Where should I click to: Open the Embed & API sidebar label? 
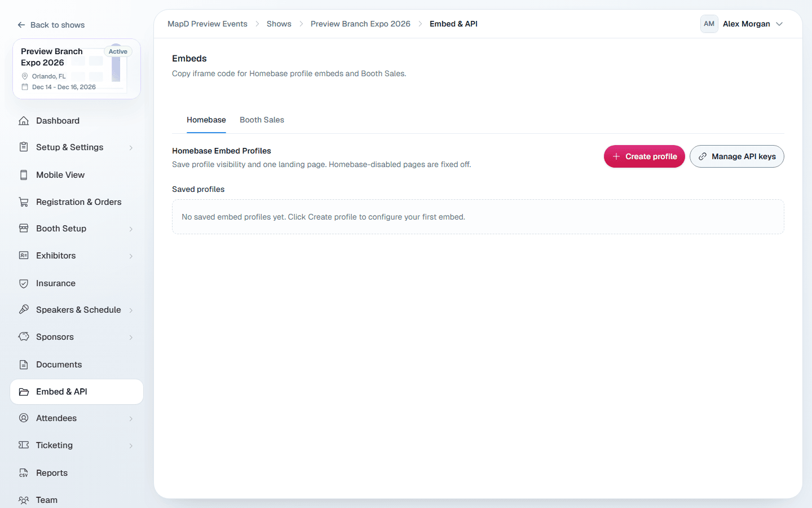point(61,392)
